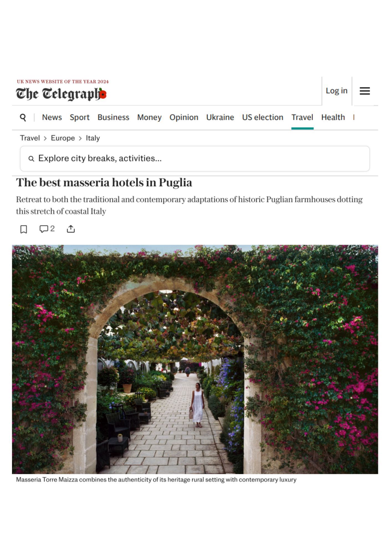Bookmark this article
The image size is (392, 555).
click(x=24, y=229)
